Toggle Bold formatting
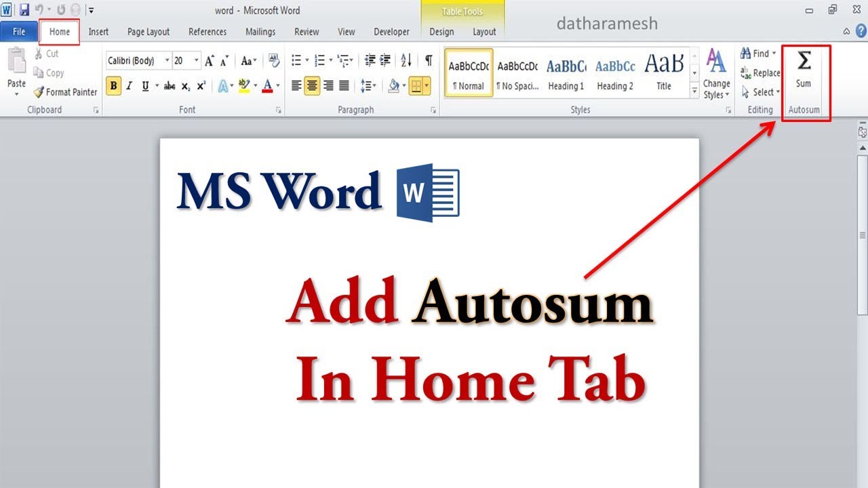 113,86
